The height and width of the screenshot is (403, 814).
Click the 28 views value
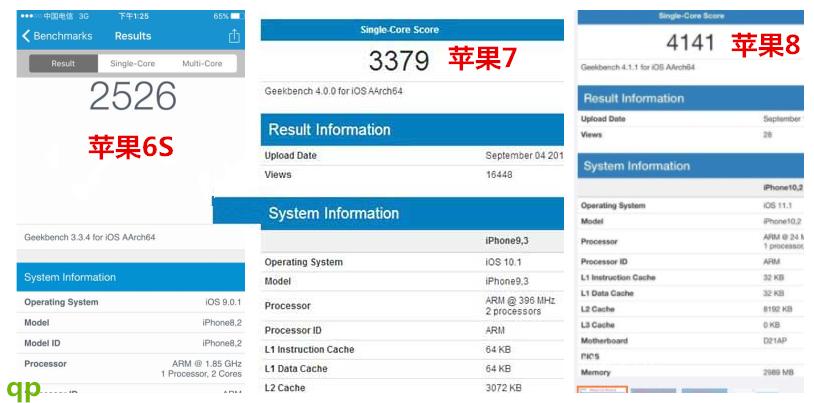coord(768,135)
